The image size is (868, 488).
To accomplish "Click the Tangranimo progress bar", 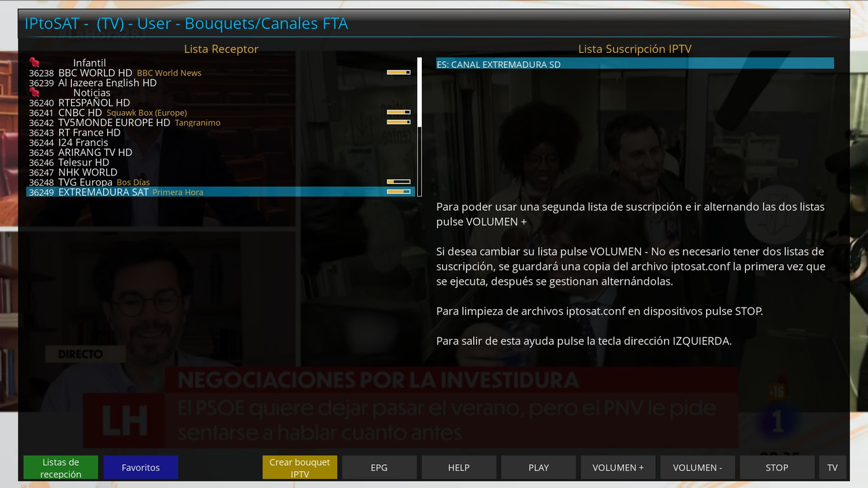I will [x=399, y=122].
